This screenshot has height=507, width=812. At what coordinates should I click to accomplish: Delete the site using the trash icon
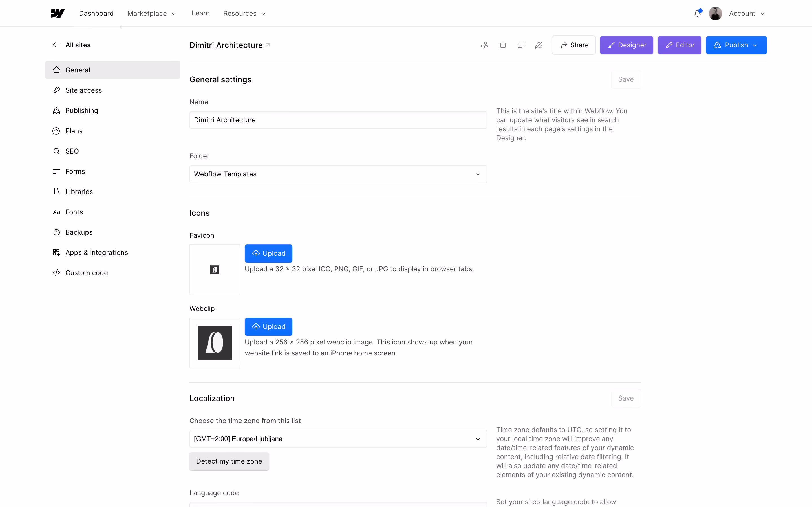[x=503, y=45]
